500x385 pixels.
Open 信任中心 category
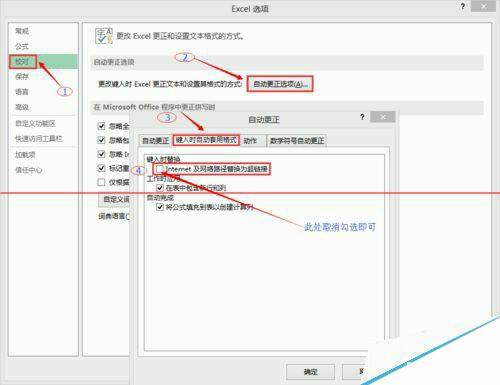click(x=29, y=170)
